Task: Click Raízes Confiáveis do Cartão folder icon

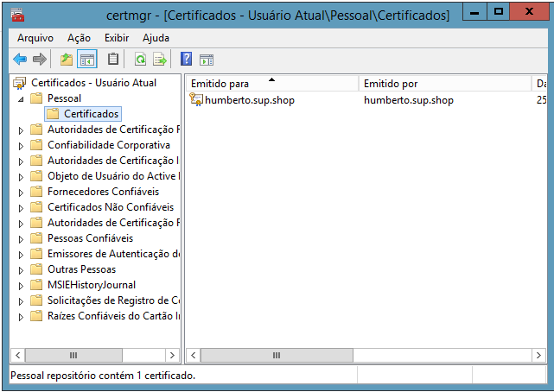Action: point(36,315)
